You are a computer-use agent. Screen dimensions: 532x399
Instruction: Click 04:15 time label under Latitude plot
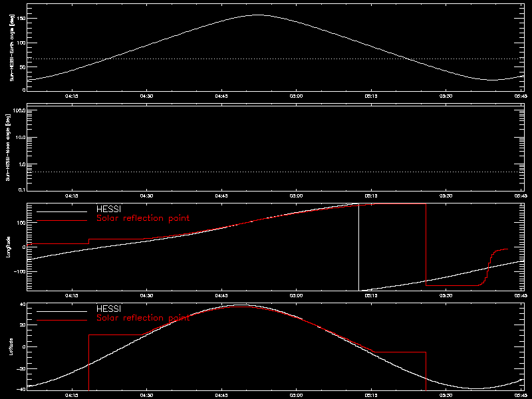coord(72,396)
